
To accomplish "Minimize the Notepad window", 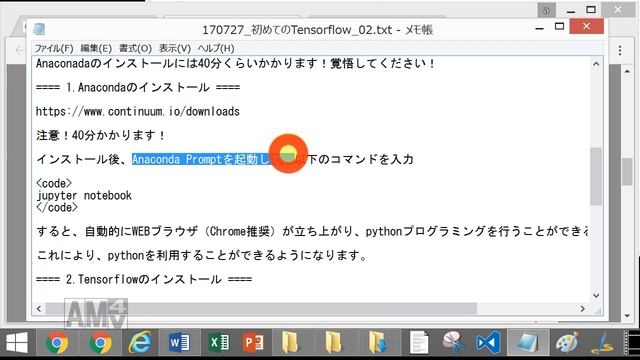I will point(540,28).
